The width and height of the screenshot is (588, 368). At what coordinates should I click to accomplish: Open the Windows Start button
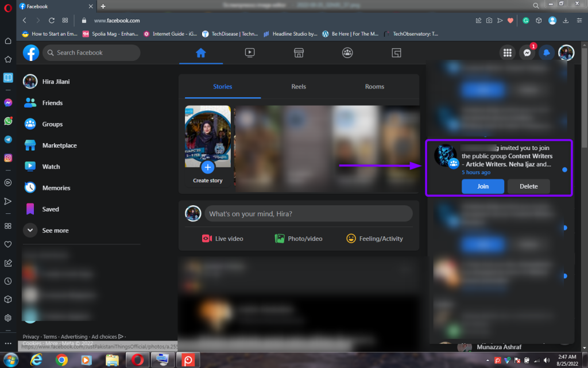coord(11,360)
